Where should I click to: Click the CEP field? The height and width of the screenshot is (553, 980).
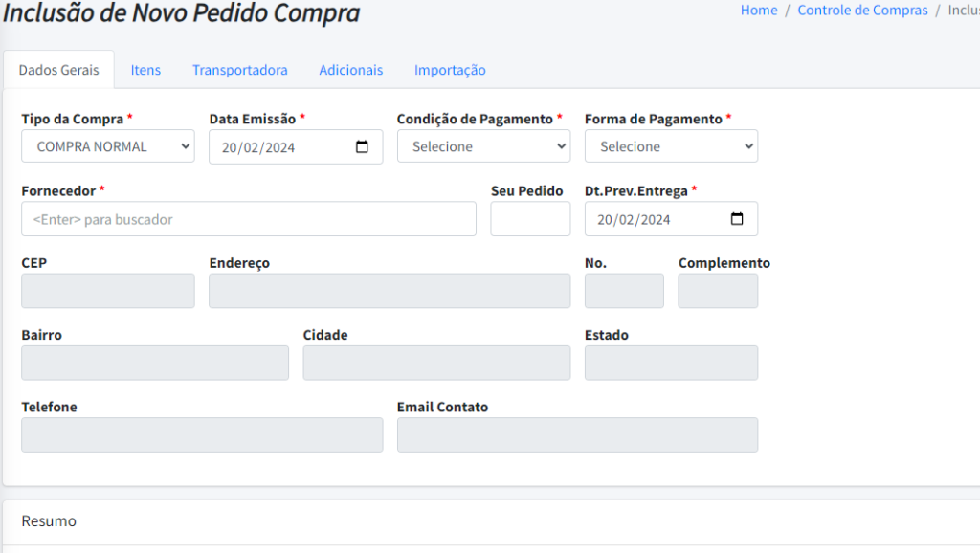[x=108, y=291]
